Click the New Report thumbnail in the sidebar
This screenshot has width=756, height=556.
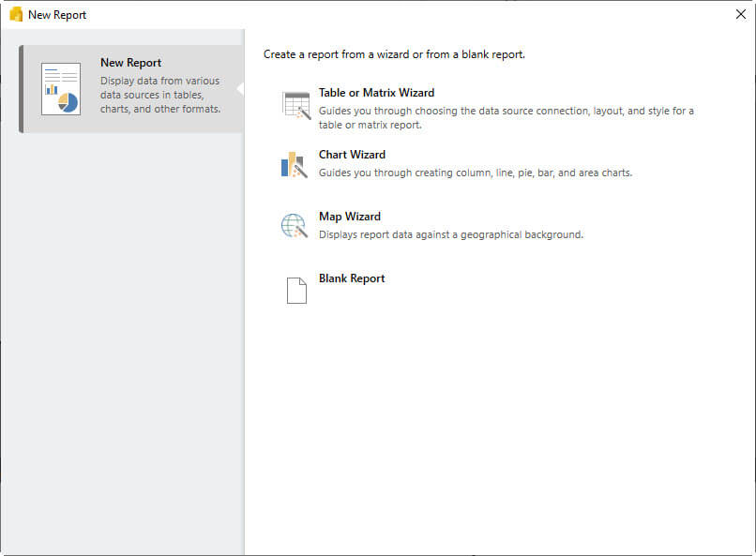(x=61, y=89)
